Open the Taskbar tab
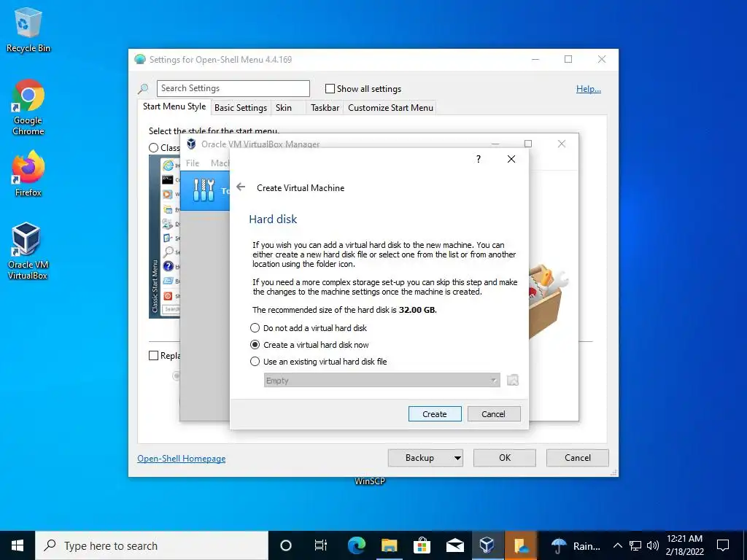The height and width of the screenshot is (560, 747). (x=325, y=108)
